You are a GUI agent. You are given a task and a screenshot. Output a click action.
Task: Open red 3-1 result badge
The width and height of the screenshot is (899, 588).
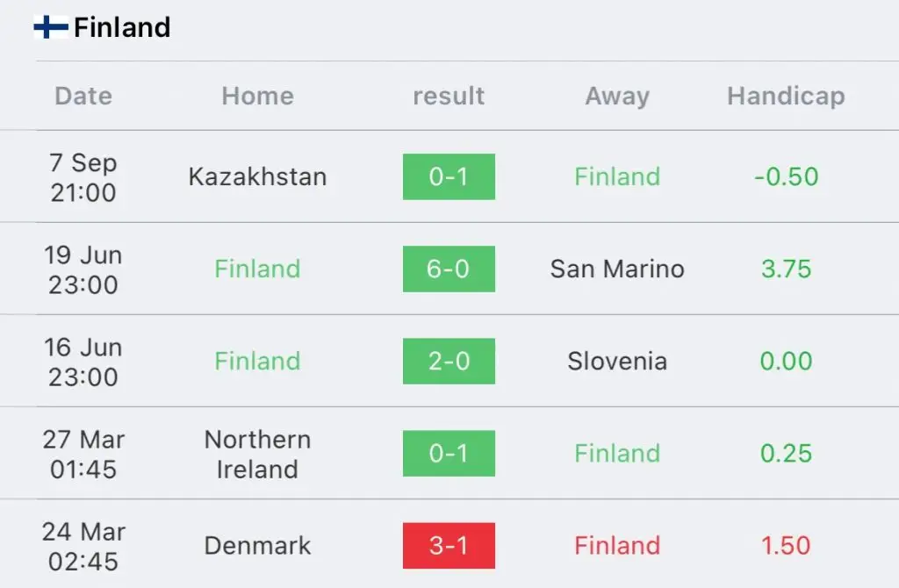click(449, 546)
